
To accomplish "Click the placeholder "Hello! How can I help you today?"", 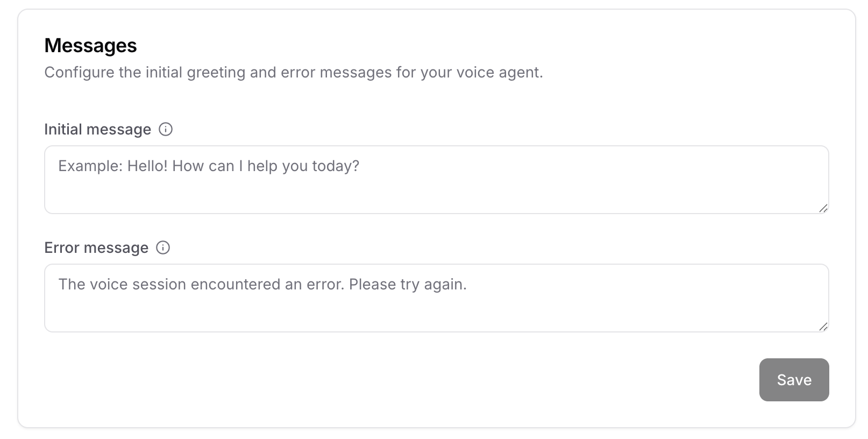I will 245,166.
